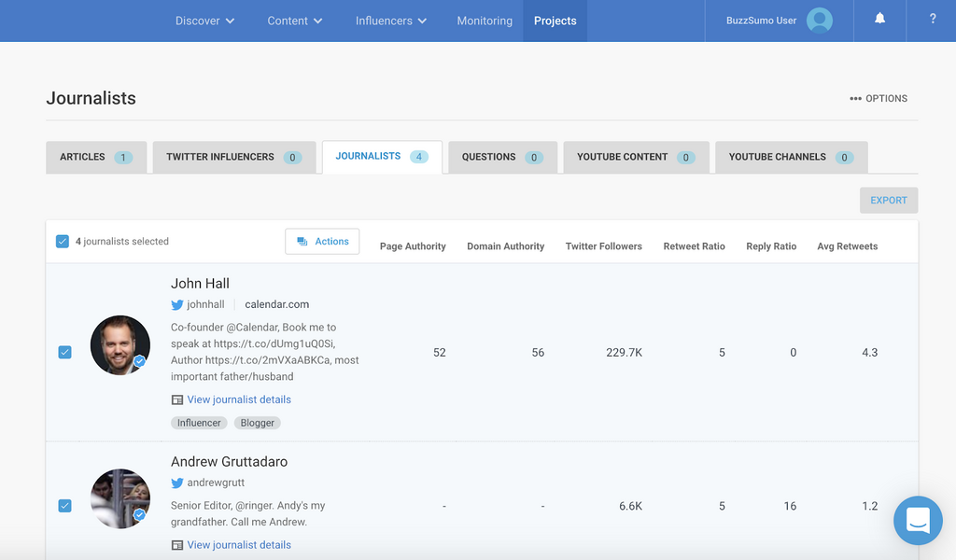
Task: Click the help question mark icon
Action: pos(932,20)
